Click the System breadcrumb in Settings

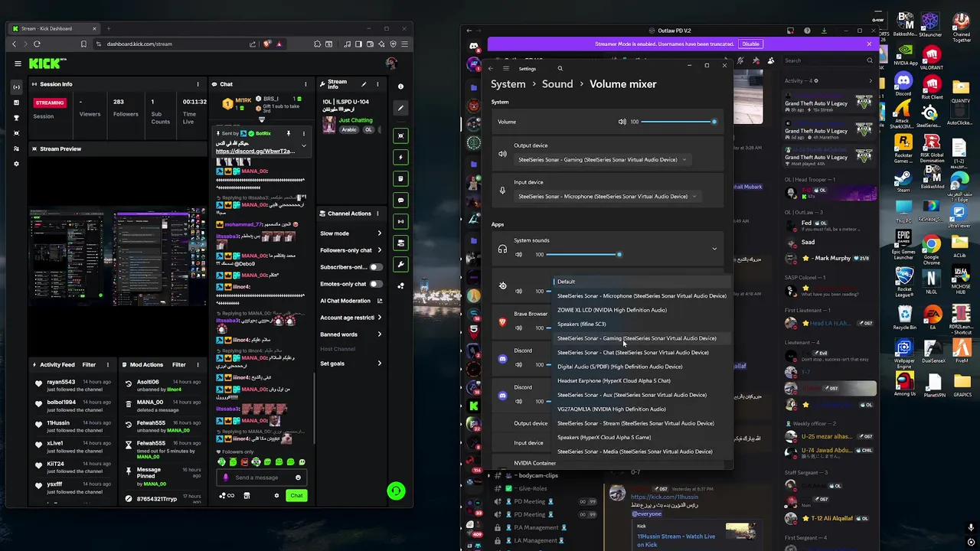coord(508,84)
